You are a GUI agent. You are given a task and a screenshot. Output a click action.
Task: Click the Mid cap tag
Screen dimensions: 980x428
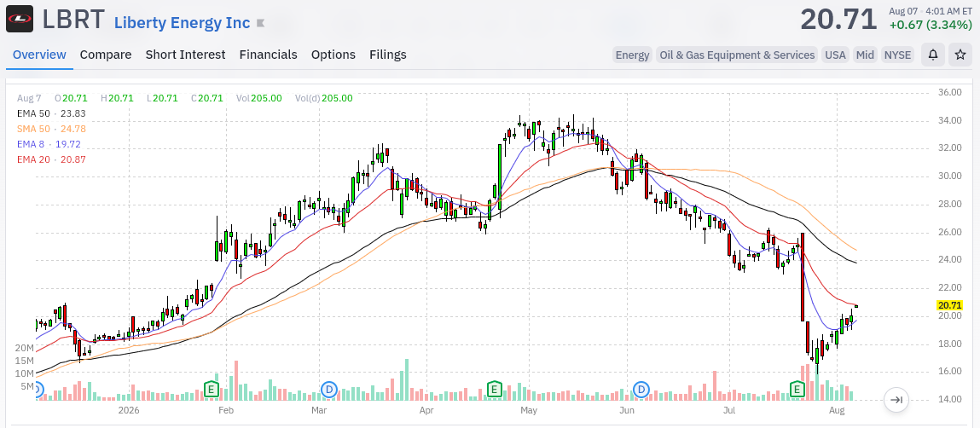click(x=865, y=55)
